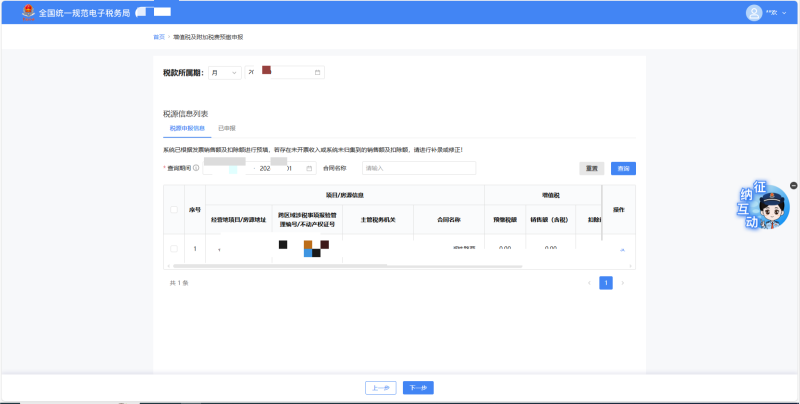The image size is (800, 404).
Task: Click the info icon beside 查询期间
Action: (x=196, y=168)
